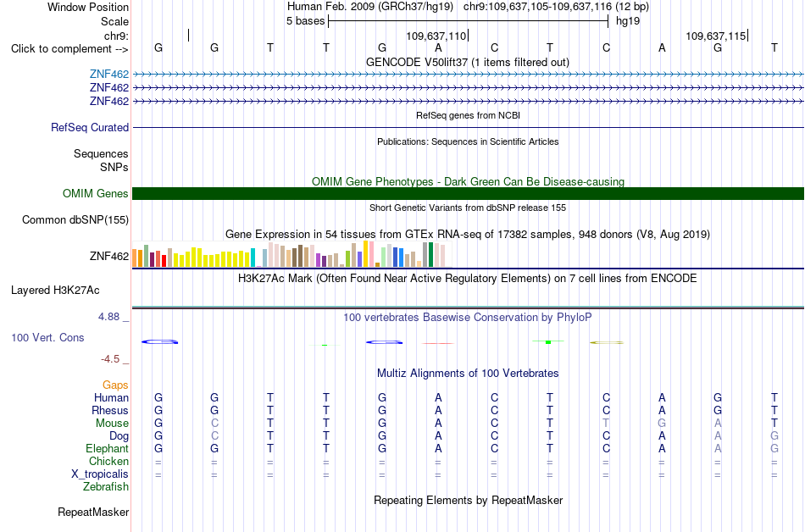
Task: Click the faded G base in Elephant row
Action: click(x=774, y=448)
